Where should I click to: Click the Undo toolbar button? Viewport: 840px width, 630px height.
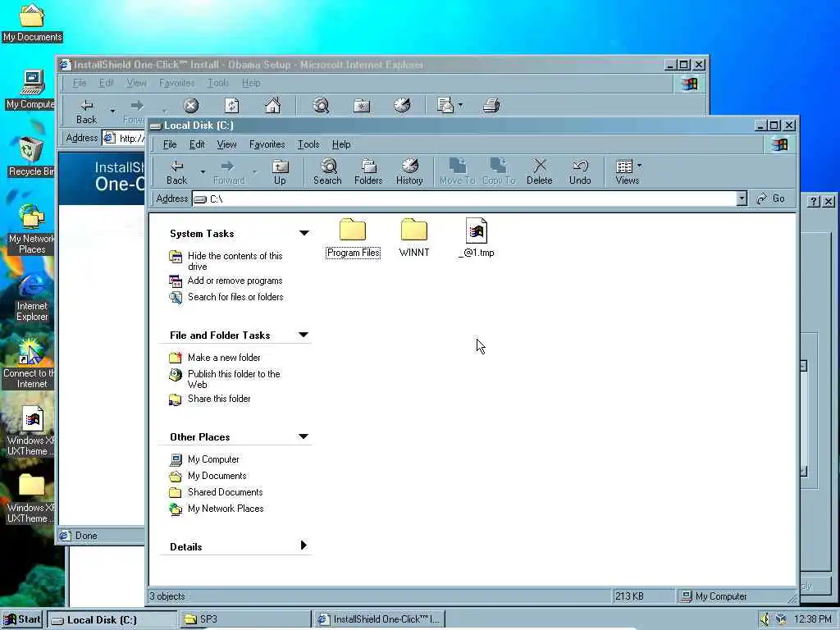pyautogui.click(x=580, y=172)
